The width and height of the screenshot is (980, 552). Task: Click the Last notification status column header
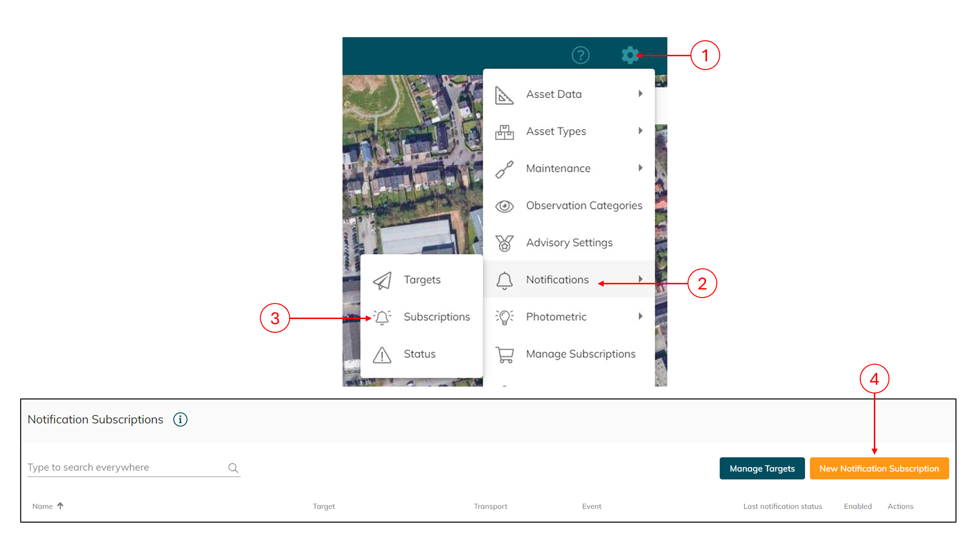pos(782,506)
